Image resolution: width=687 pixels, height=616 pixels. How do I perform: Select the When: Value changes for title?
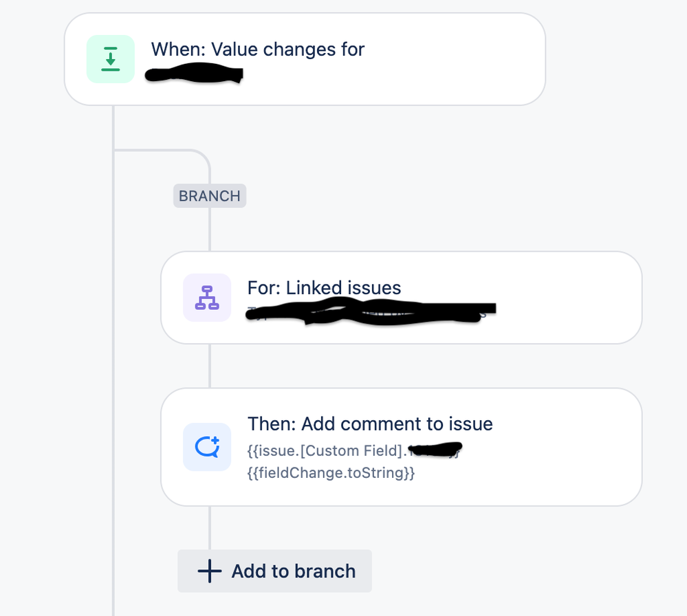click(x=257, y=49)
